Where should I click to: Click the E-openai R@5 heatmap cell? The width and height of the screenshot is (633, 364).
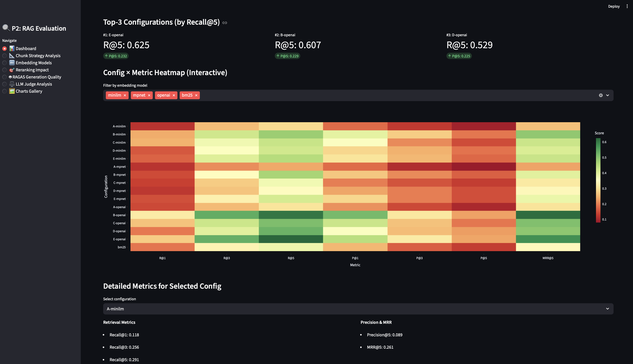tap(291, 239)
